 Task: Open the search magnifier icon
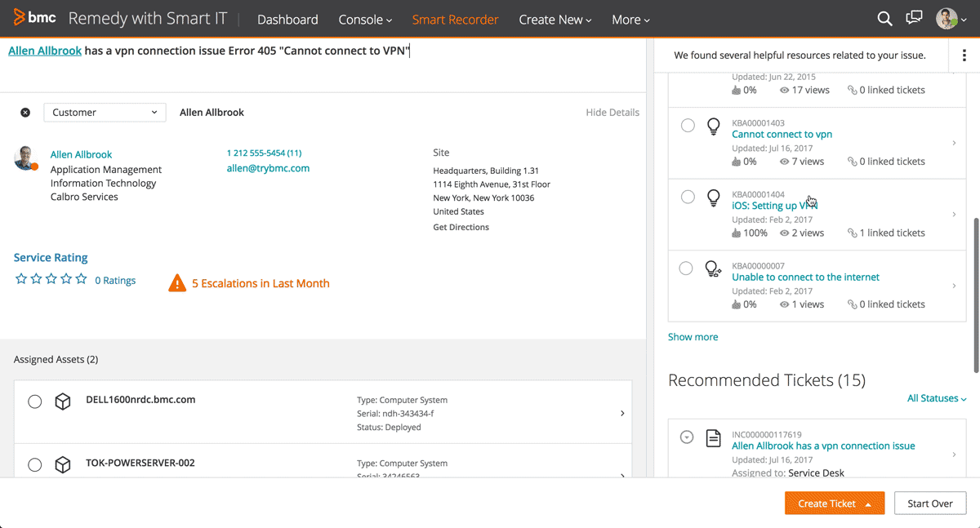click(884, 19)
